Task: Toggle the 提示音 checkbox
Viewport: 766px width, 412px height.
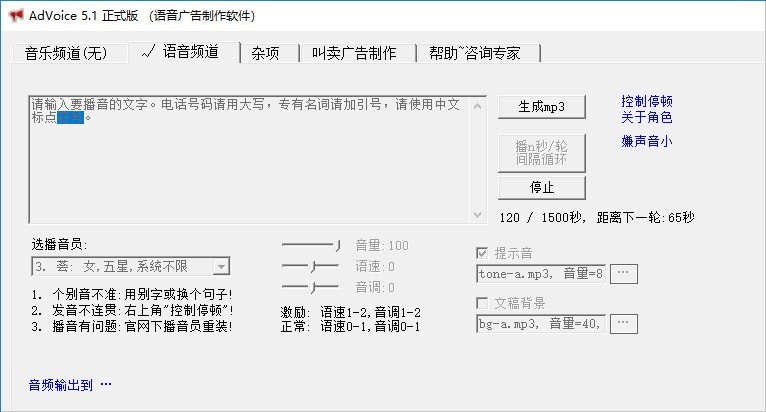Action: (x=482, y=253)
